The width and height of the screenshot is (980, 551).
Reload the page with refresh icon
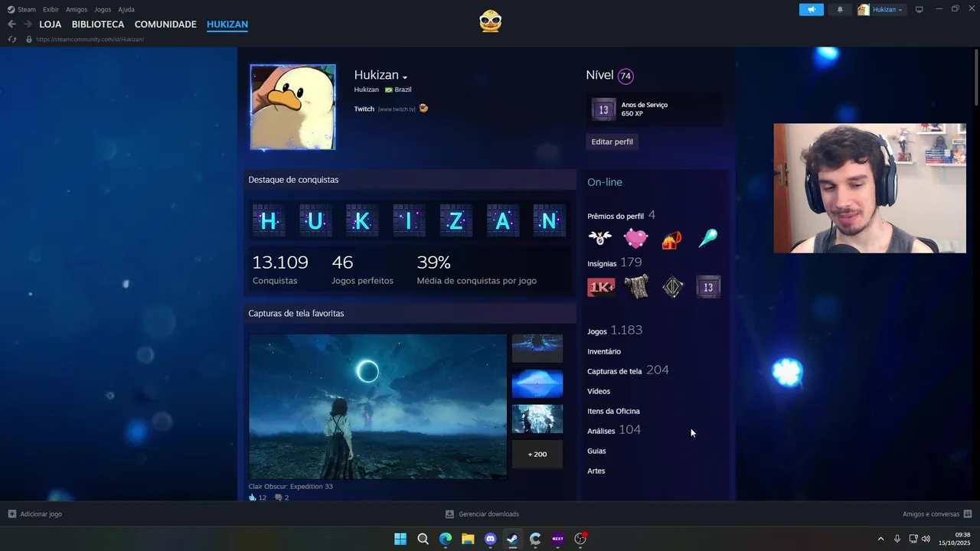pyautogui.click(x=12, y=39)
